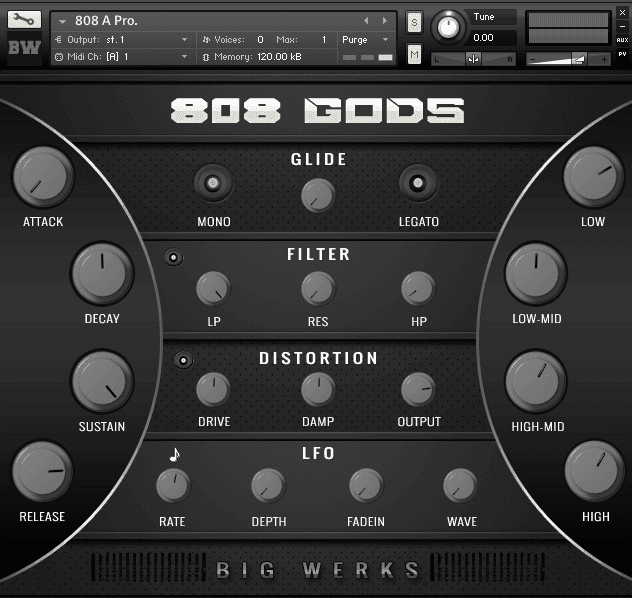The image size is (632, 598).
Task: Click the RELEASE envelope knob
Action: click(x=42, y=471)
